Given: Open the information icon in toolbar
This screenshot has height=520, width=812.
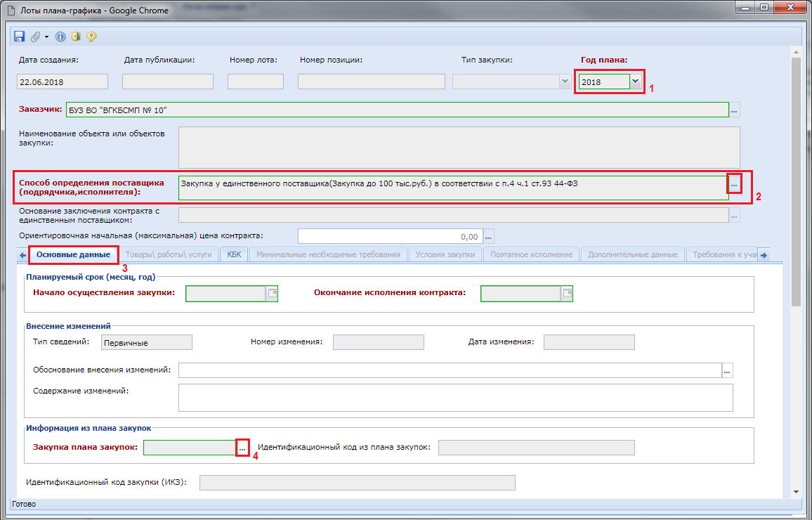Looking at the screenshot, I should pyautogui.click(x=60, y=37).
